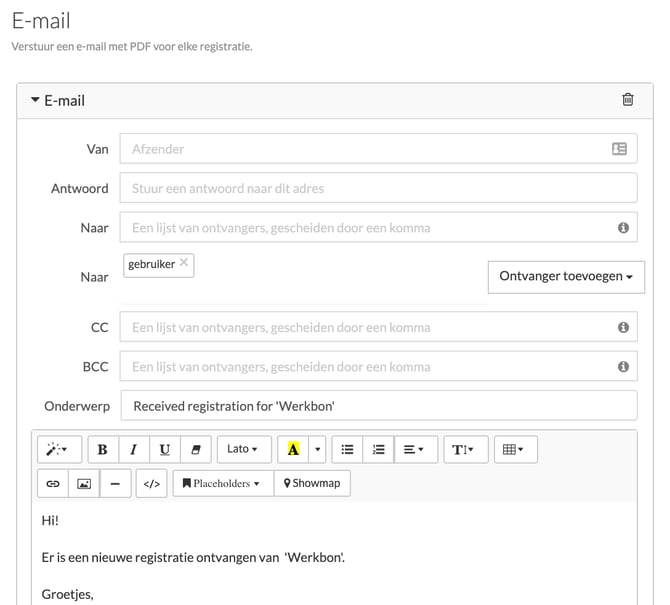Remove the gebruiker recipient tag
This screenshot has width=670, height=605.
click(184, 262)
